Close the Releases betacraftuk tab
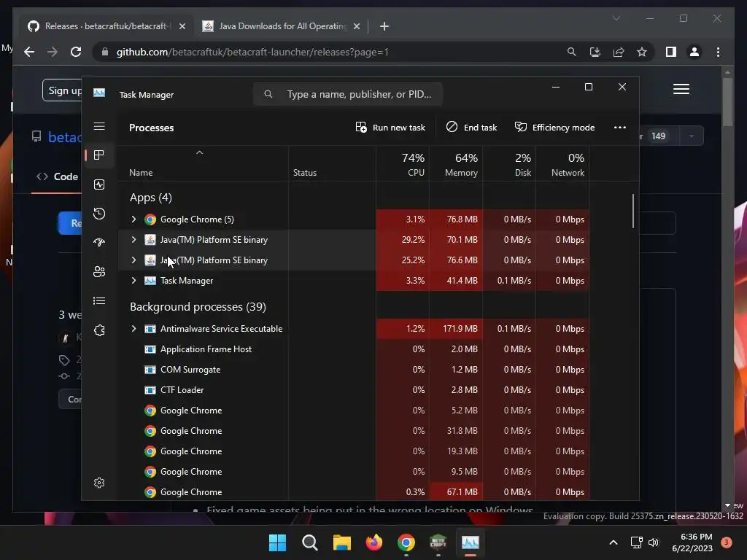Viewport: 747px width, 560px height. tap(182, 26)
